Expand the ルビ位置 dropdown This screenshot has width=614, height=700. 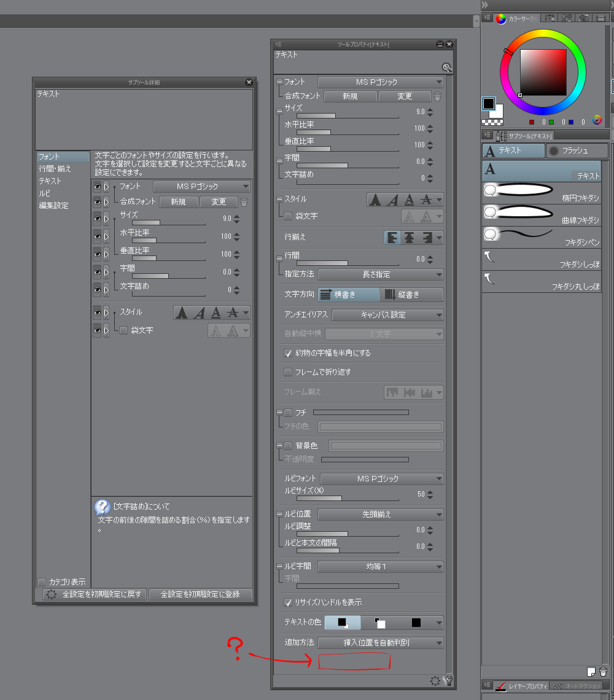[x=381, y=514]
